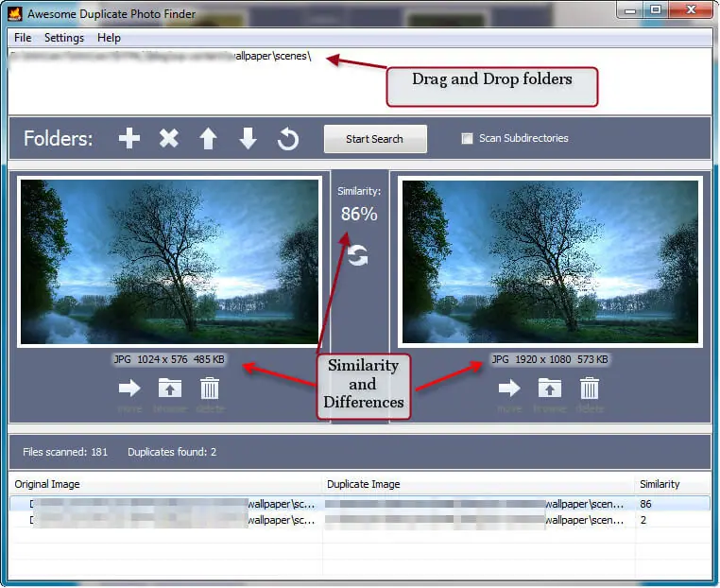Reset the folder list with circular arrow

[x=288, y=139]
